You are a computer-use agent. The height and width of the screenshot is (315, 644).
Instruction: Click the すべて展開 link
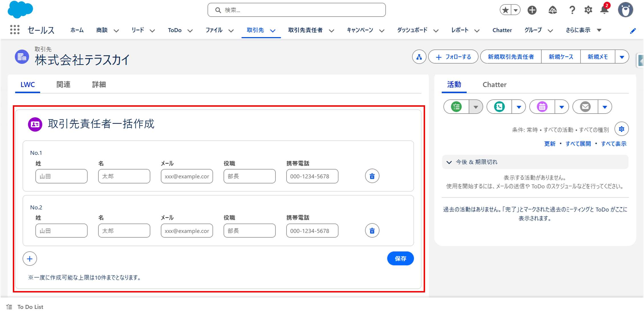[x=578, y=144]
